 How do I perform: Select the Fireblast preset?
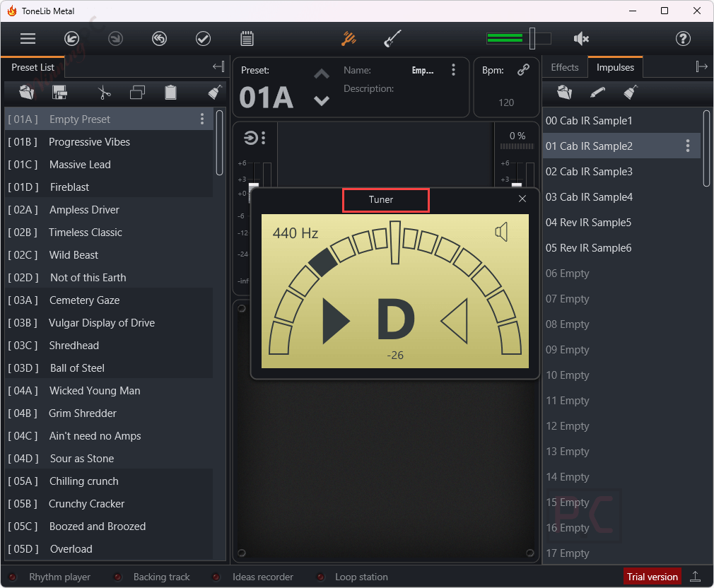coord(109,187)
